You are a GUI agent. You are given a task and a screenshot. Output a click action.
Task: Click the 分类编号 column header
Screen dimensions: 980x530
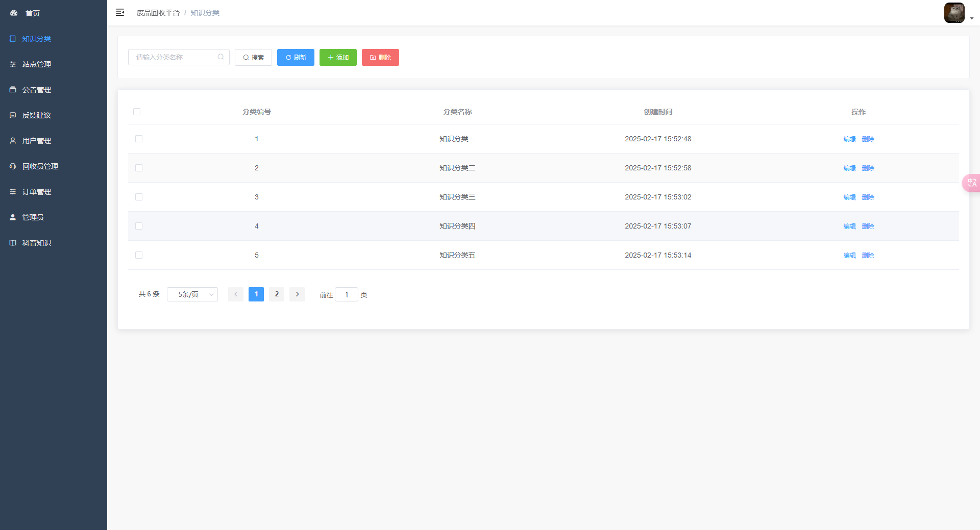(x=257, y=112)
